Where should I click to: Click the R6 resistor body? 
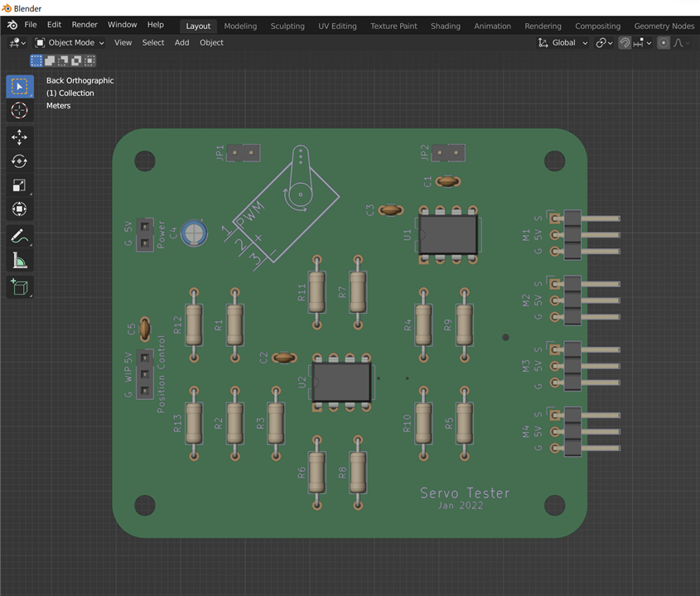[x=317, y=473]
